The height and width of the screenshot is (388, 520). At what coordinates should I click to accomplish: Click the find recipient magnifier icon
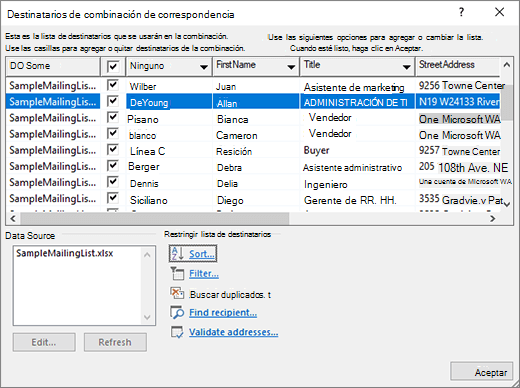(x=177, y=312)
